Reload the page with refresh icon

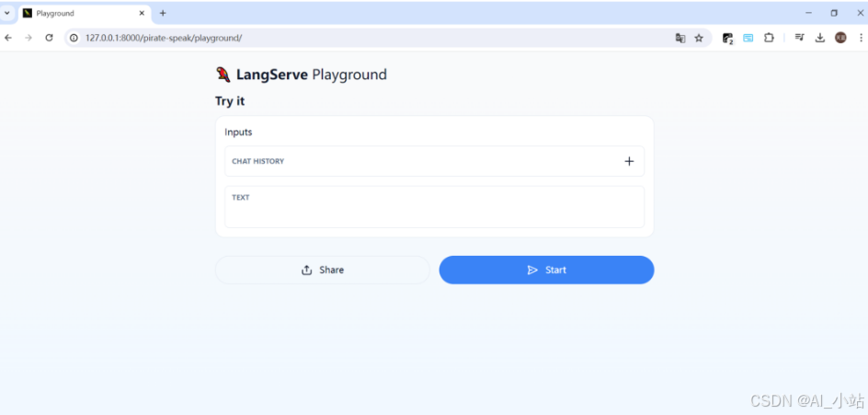pyautogui.click(x=49, y=38)
